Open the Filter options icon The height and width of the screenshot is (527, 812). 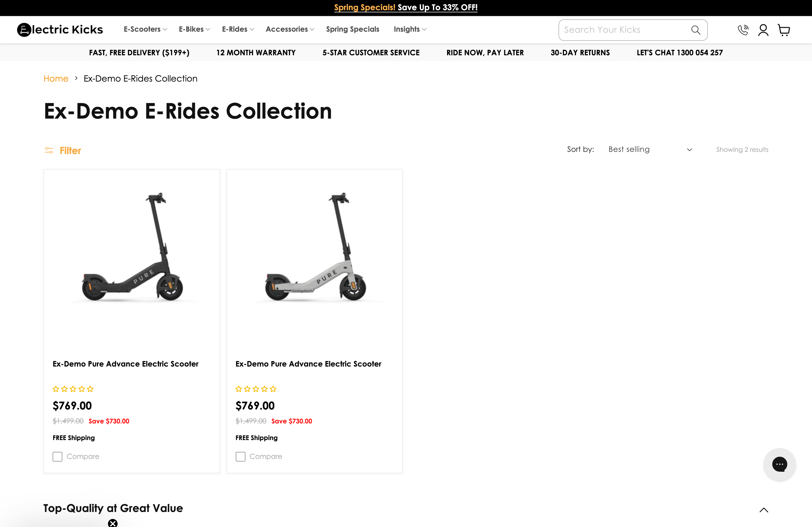[x=49, y=150]
